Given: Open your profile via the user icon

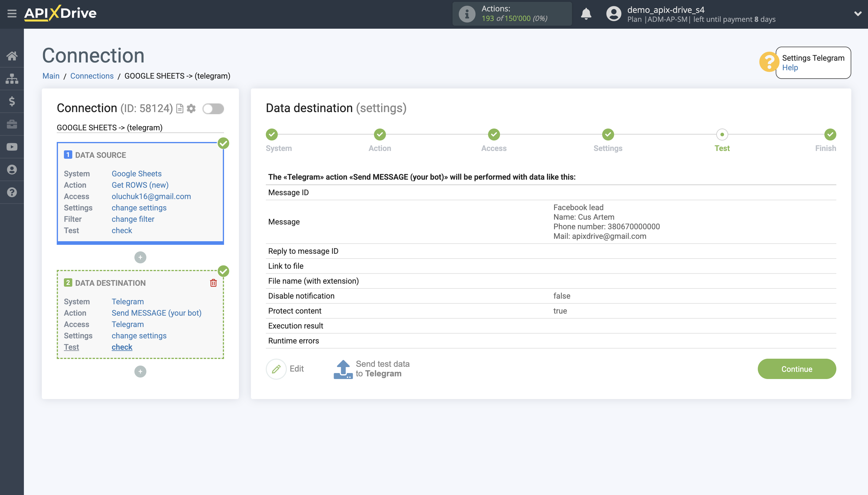Looking at the screenshot, I should [12, 169].
